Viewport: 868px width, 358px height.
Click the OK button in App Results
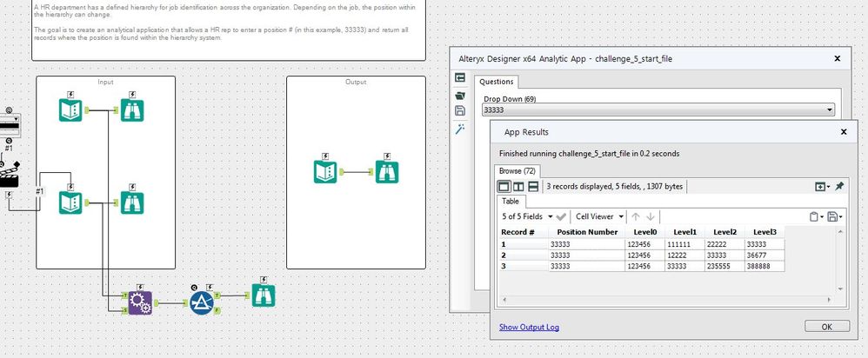(x=826, y=327)
